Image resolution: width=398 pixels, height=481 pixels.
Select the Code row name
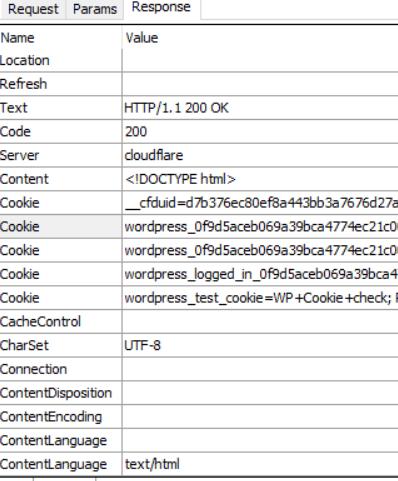(15, 132)
